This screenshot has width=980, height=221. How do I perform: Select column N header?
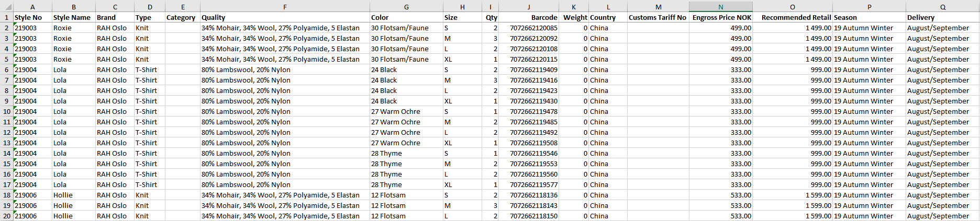click(x=720, y=7)
